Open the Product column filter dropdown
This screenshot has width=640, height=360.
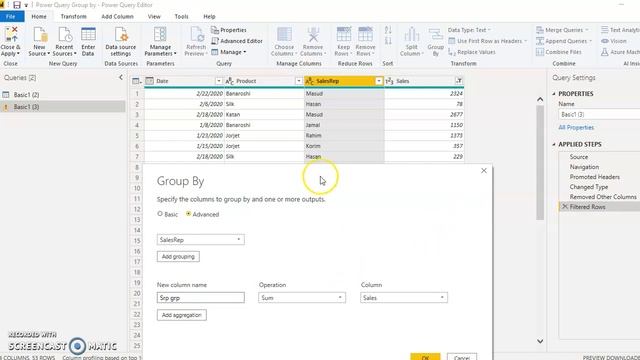click(x=299, y=81)
